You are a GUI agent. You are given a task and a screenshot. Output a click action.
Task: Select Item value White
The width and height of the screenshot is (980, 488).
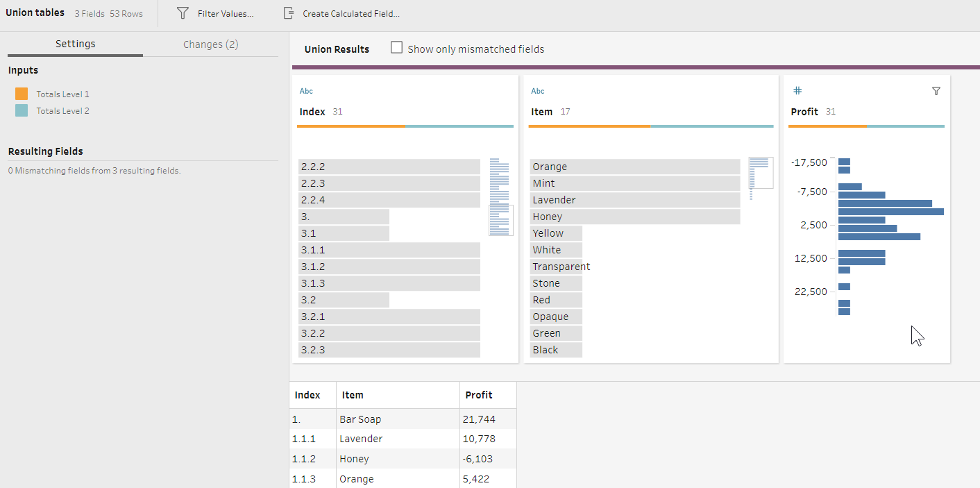[556, 250]
